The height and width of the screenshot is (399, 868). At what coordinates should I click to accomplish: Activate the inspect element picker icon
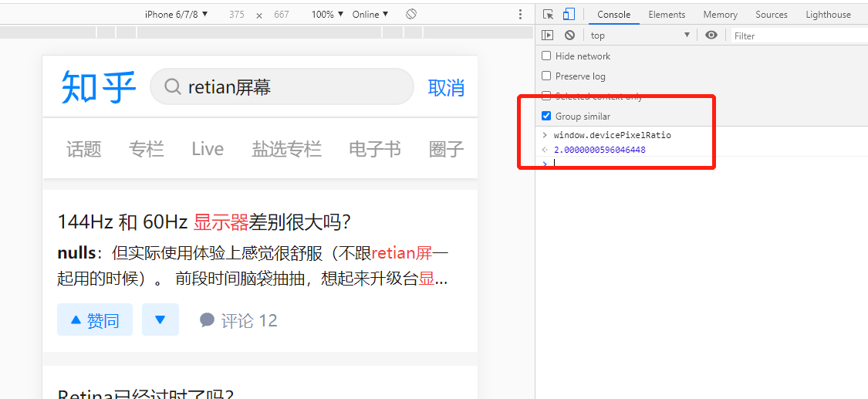pos(548,15)
